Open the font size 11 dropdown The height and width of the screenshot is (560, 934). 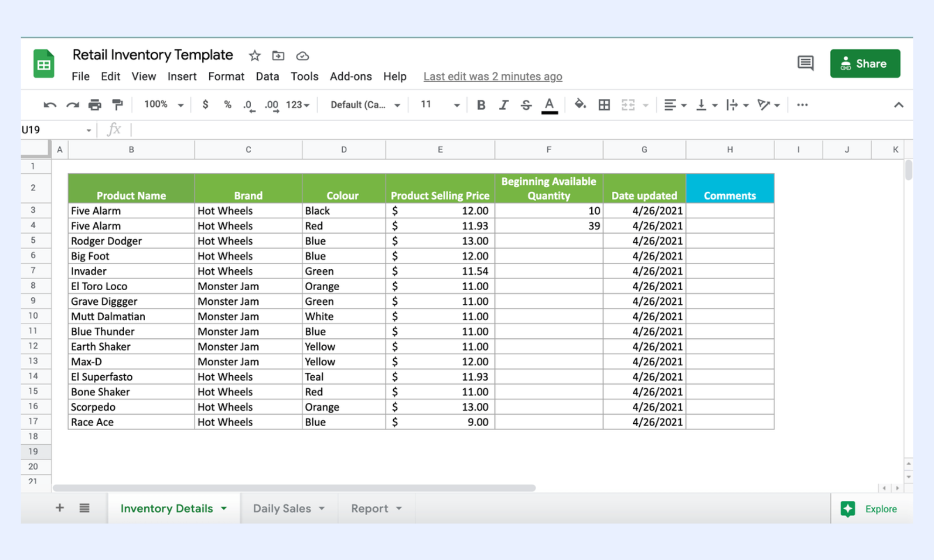pos(440,105)
